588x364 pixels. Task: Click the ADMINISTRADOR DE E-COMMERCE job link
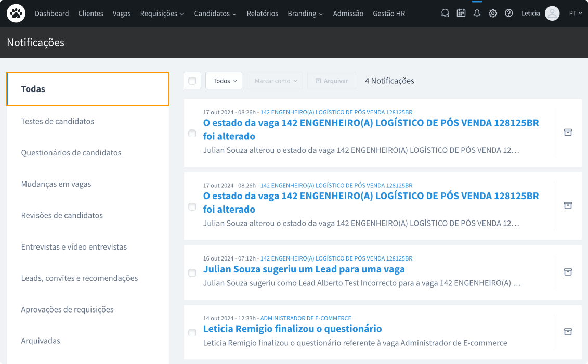(x=306, y=318)
